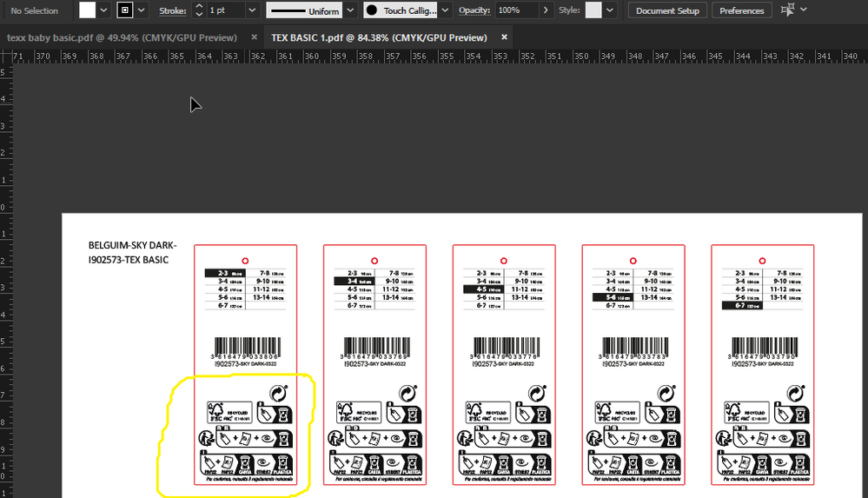Screen dimensions: 868x498
Task: Select the barcode ending in 033806
Action: point(246,349)
